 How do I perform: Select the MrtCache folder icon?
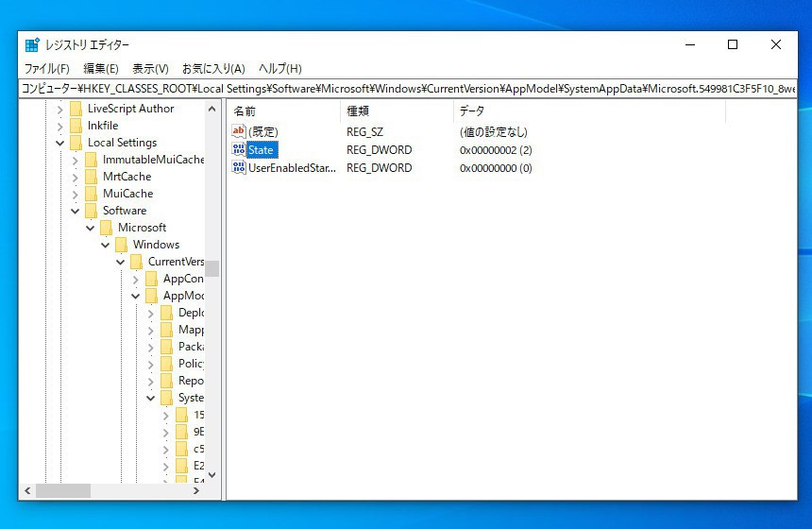pos(92,177)
